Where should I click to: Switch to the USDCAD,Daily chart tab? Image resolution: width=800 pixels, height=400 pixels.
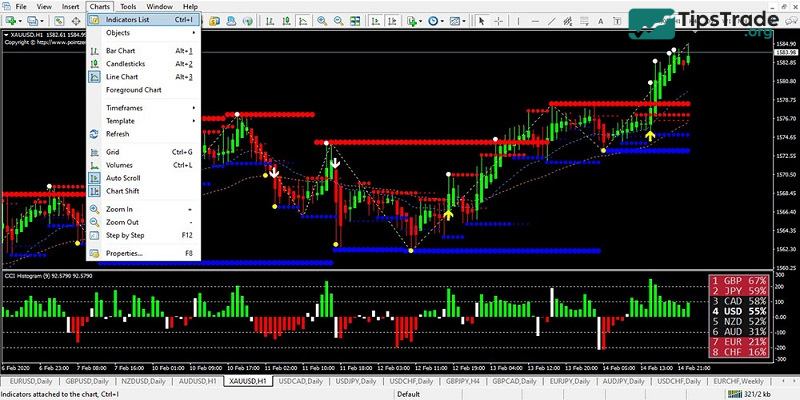(302, 381)
